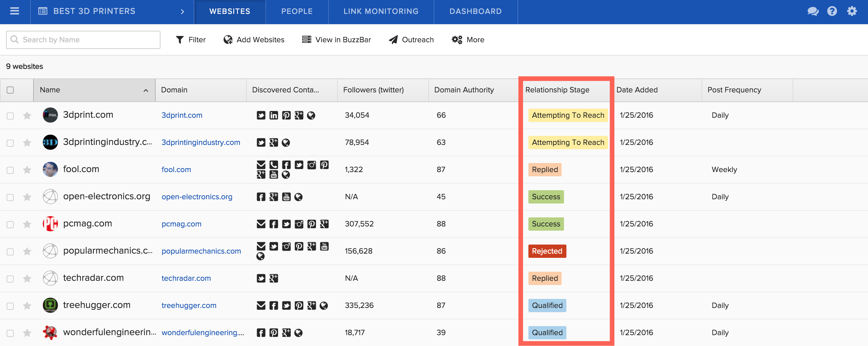Toggle sort arrow on Name column
Image resolution: width=868 pixels, height=346 pixels.
[146, 90]
